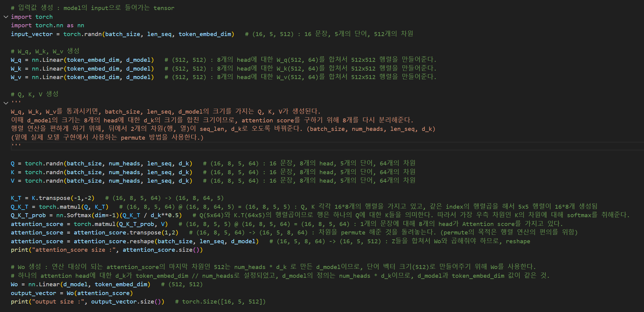Click the 'output_vector = Wo(attention_score)' line
The image size is (644, 312).
click(x=72, y=293)
